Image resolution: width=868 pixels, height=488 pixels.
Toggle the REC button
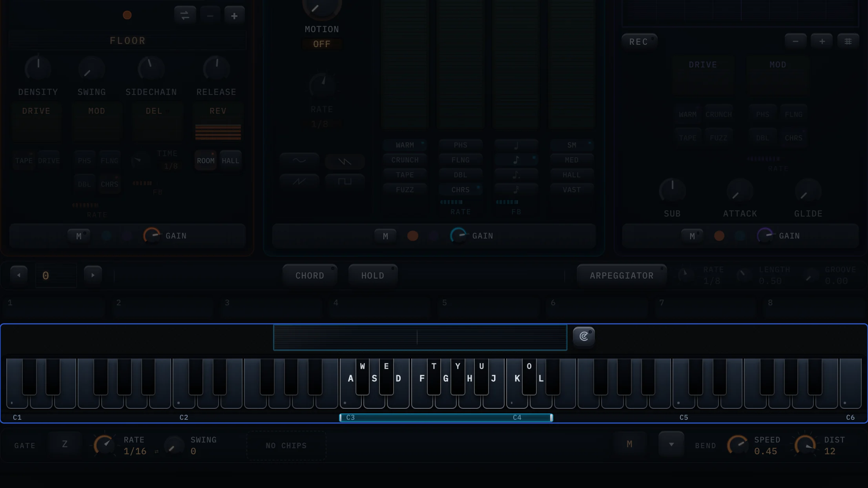pyautogui.click(x=639, y=42)
